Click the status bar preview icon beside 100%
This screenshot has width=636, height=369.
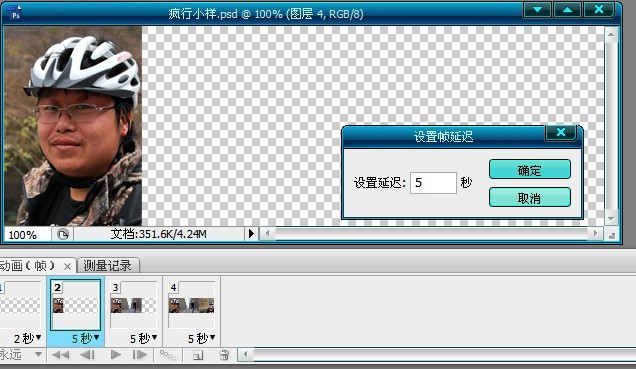(63, 234)
